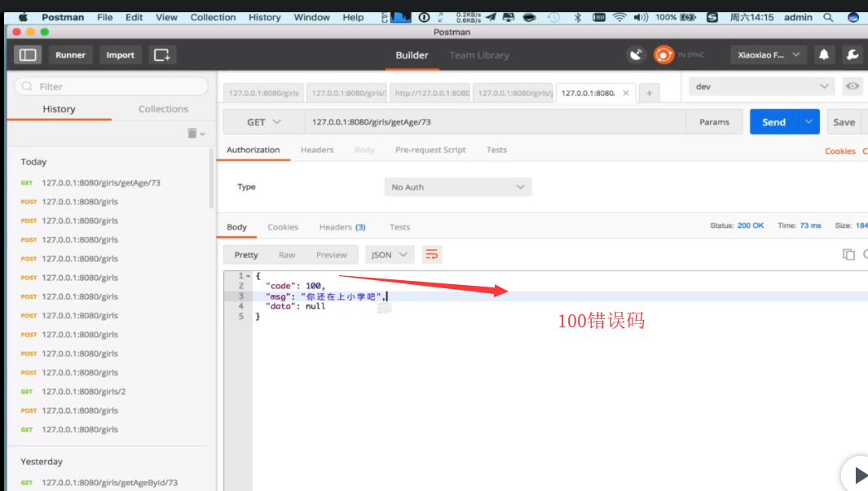Open a new window icon
Viewport: 868px width, 491px height.
point(161,55)
